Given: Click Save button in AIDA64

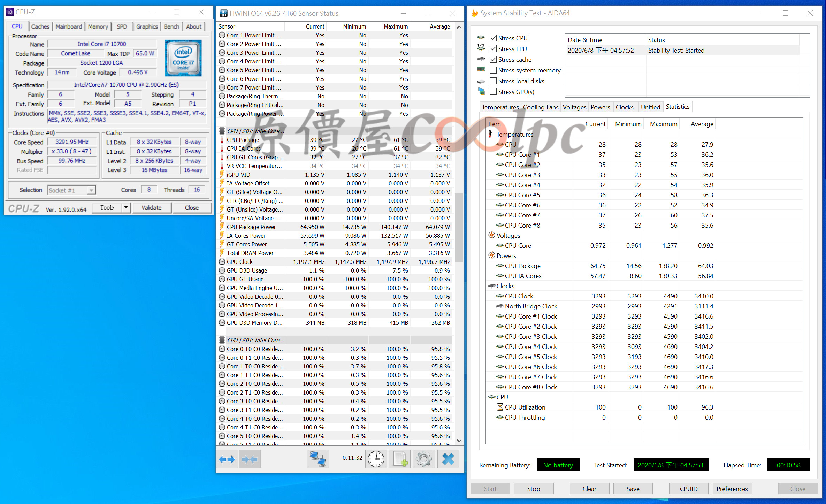Looking at the screenshot, I should (x=633, y=489).
